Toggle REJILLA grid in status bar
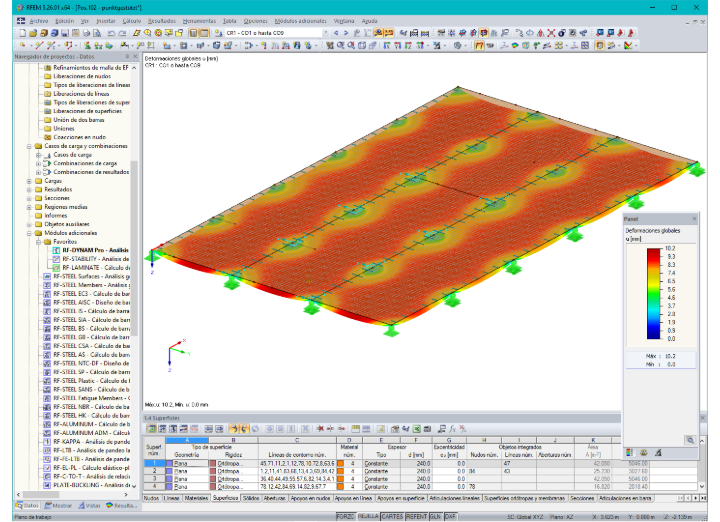This screenshot has height=522, width=720. tap(368, 517)
